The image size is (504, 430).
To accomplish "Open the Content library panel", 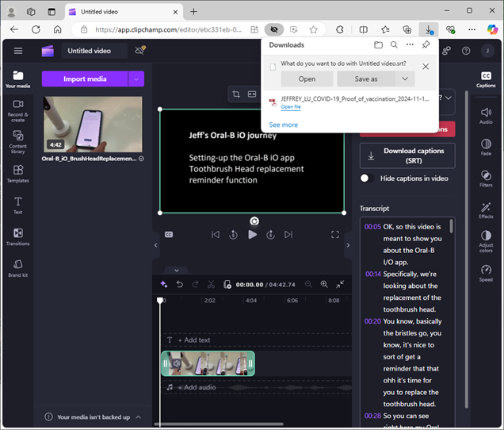I will [x=18, y=142].
